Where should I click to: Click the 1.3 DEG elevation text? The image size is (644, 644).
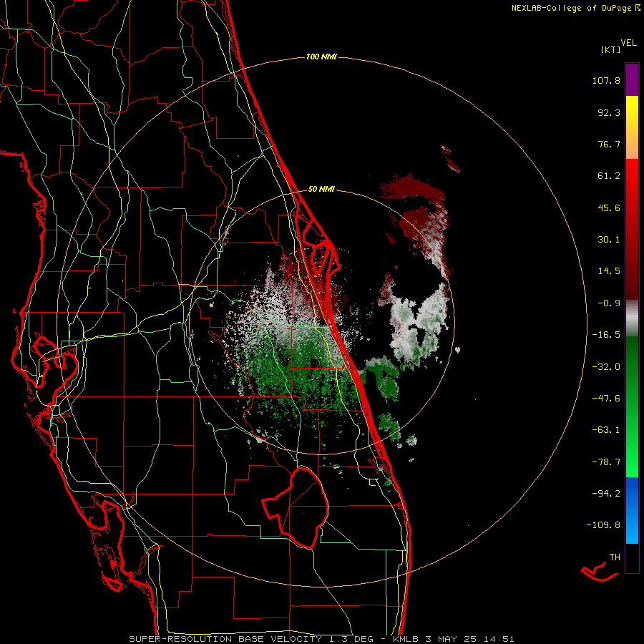351,639
